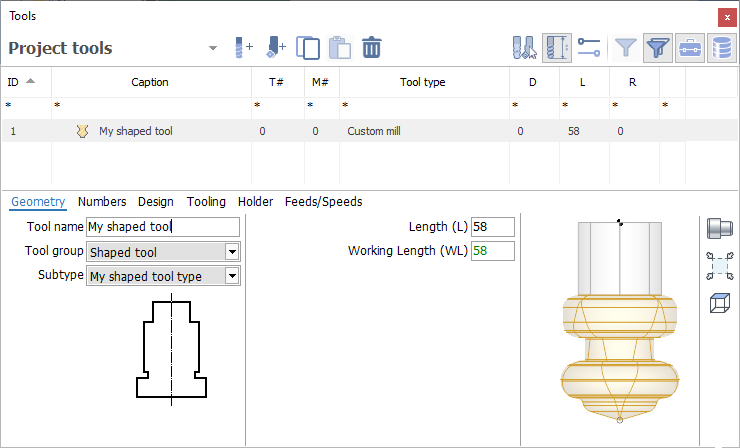Open the Subtype dropdown
The width and height of the screenshot is (740, 448).
tap(232, 276)
